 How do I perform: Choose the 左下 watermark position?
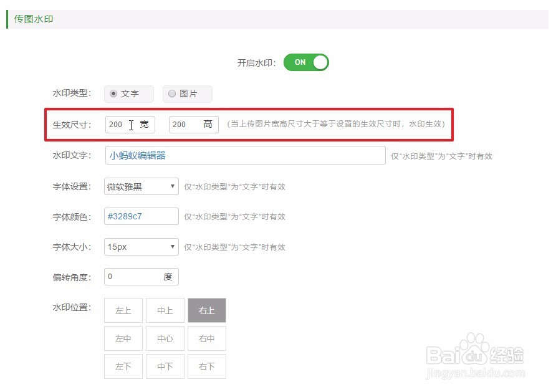coord(123,366)
